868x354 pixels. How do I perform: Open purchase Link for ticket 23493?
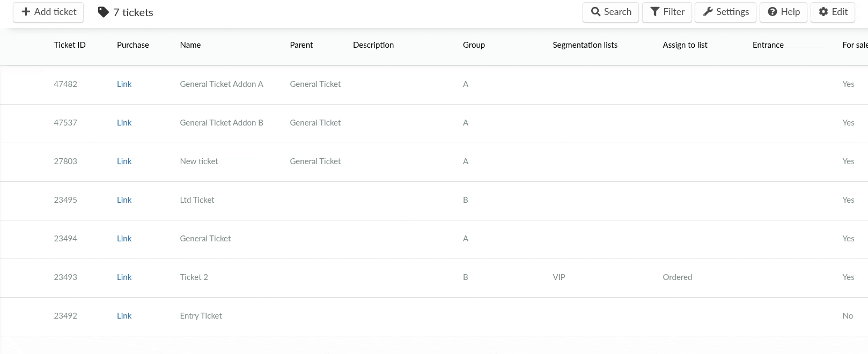(x=124, y=277)
